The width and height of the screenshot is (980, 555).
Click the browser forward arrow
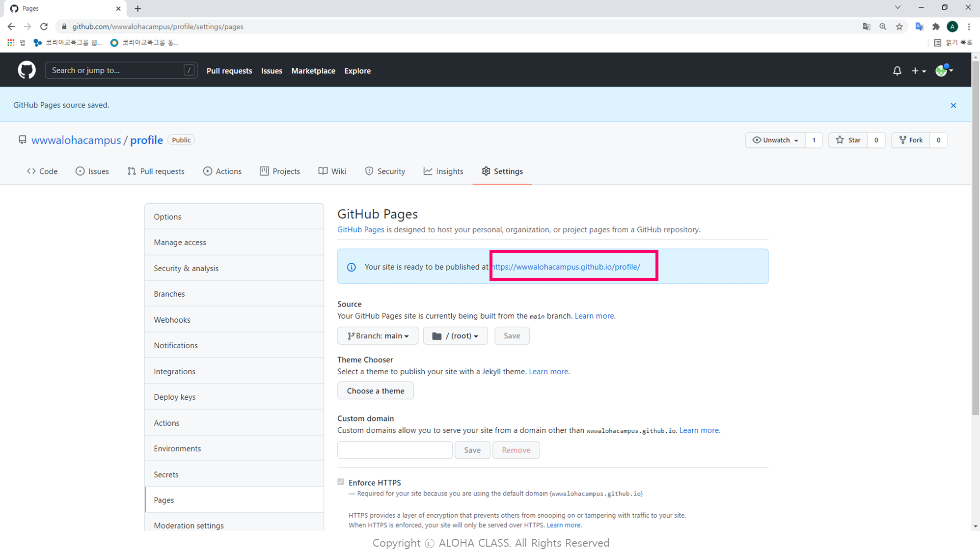coord(27,27)
